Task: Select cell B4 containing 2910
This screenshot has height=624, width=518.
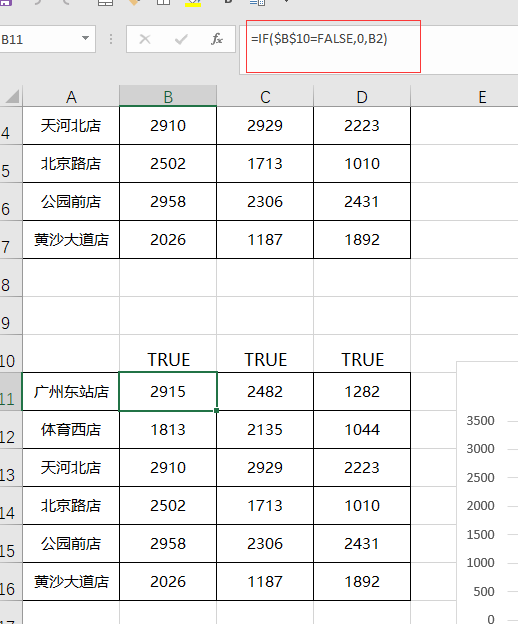Action: 168,126
